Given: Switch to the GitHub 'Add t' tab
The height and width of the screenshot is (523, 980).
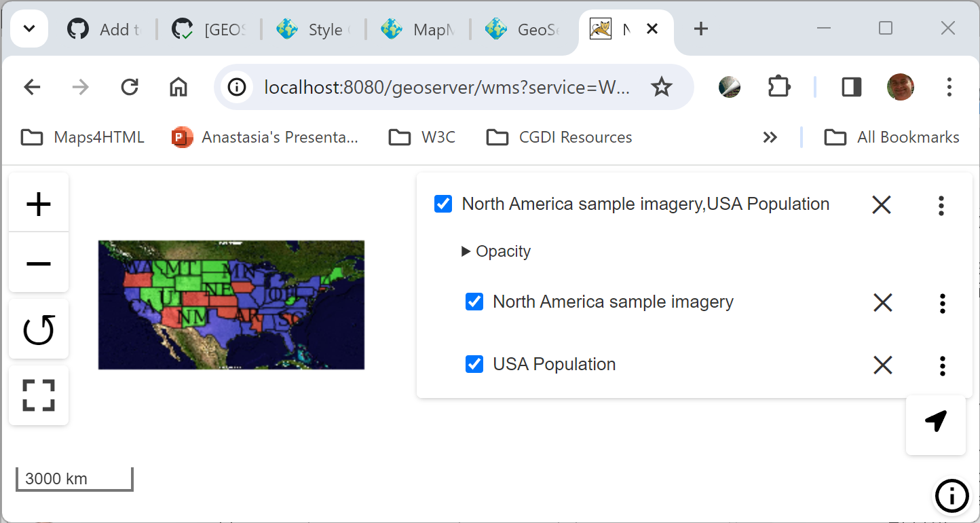Looking at the screenshot, I should pyautogui.click(x=103, y=29).
